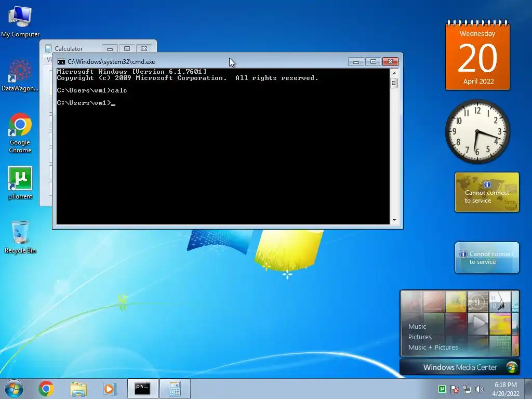This screenshot has width=532, height=399.
Task: Minimize the Calculator window
Action: tap(110, 49)
